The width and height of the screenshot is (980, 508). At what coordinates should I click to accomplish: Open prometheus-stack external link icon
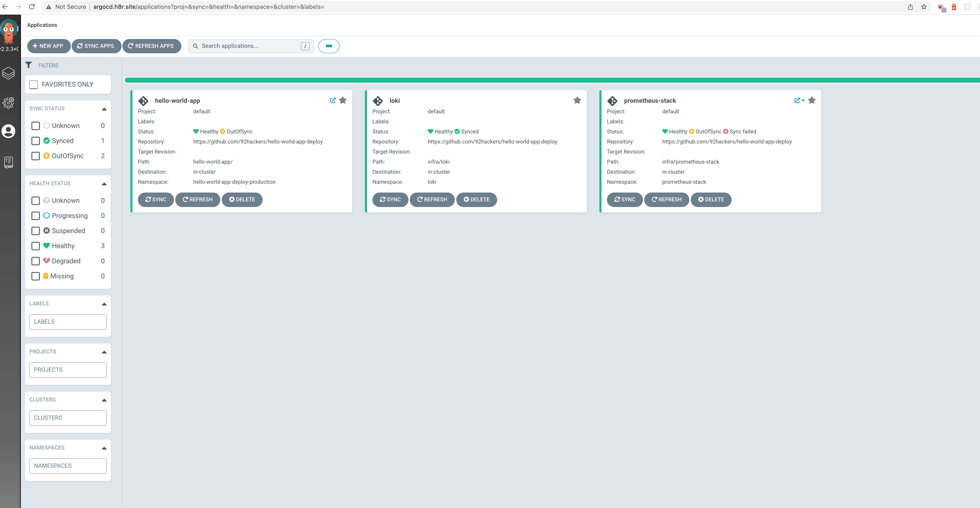point(797,100)
